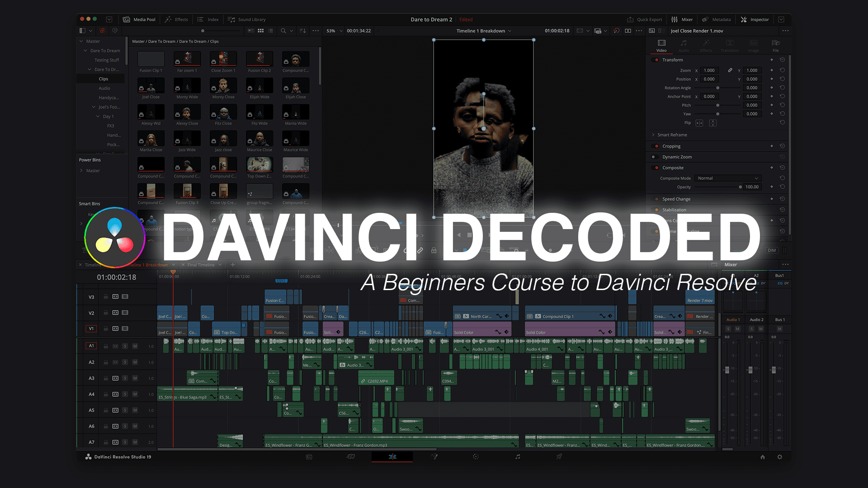Open the Mixer panel button

(x=682, y=19)
